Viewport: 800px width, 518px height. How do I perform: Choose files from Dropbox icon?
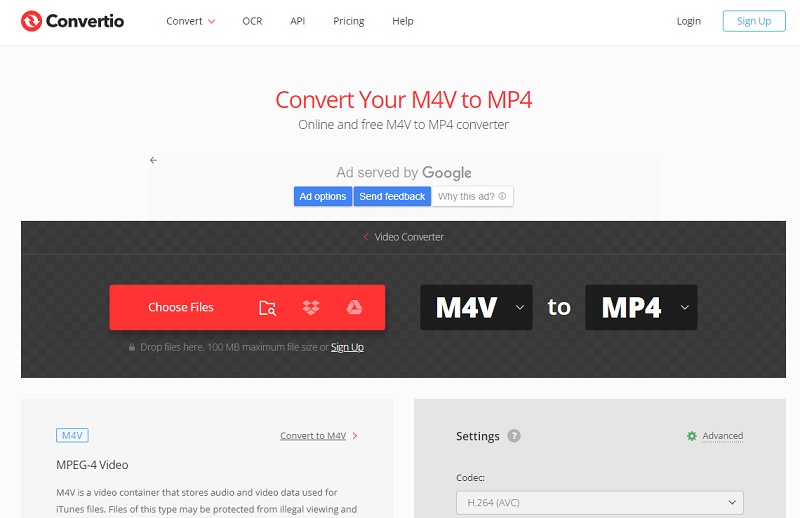(311, 307)
